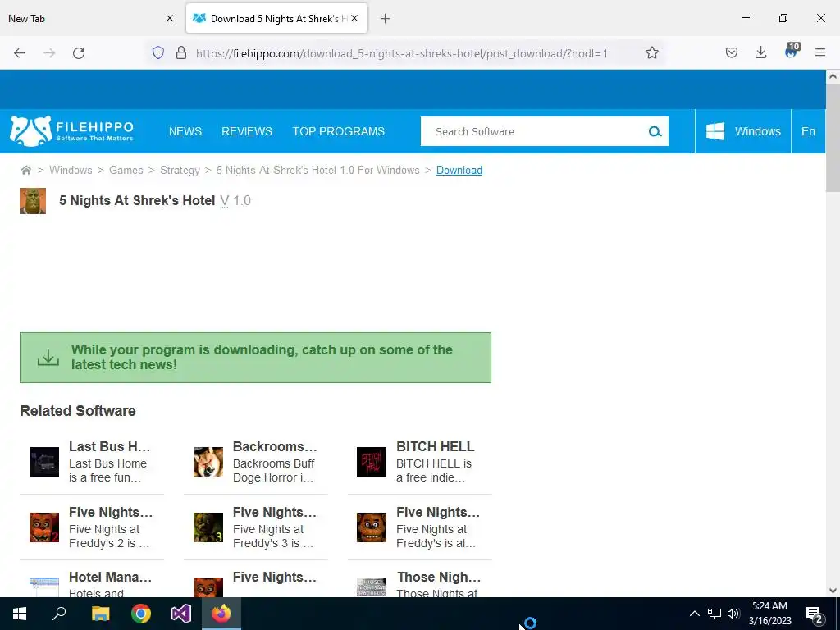Open the Firefox hamburger menu

820,52
